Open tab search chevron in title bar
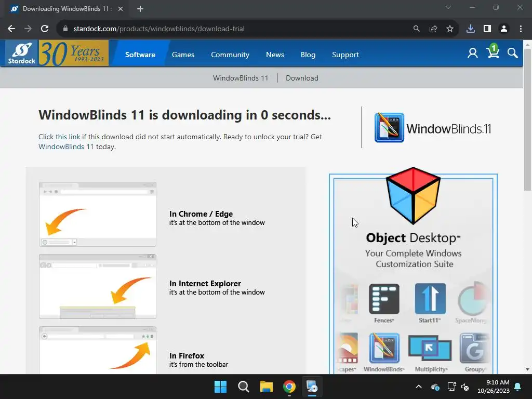 point(448,7)
